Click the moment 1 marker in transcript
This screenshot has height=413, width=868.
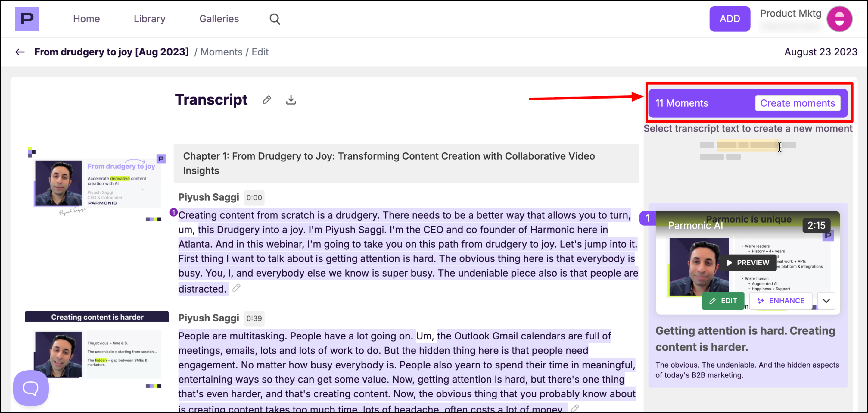[173, 212]
